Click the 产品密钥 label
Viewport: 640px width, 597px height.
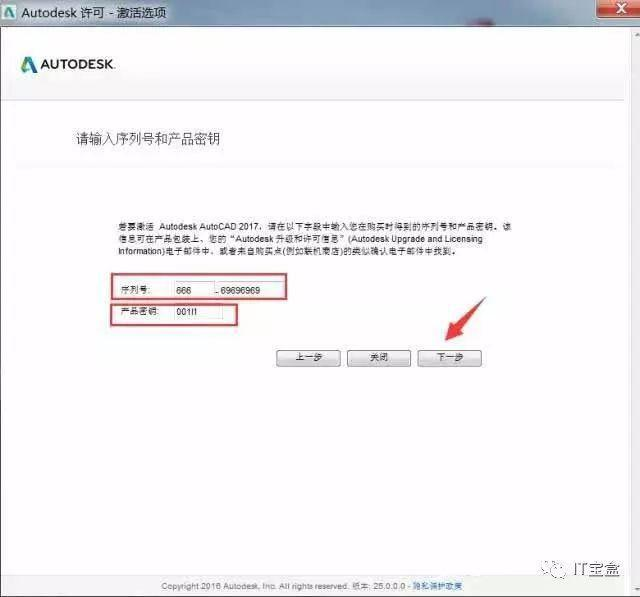point(139,311)
